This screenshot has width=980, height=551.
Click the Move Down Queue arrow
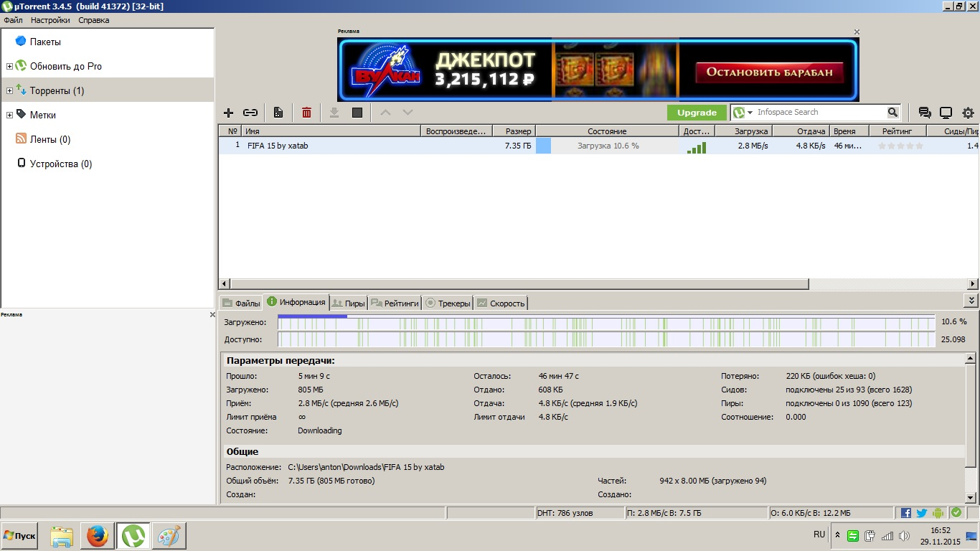(x=407, y=113)
